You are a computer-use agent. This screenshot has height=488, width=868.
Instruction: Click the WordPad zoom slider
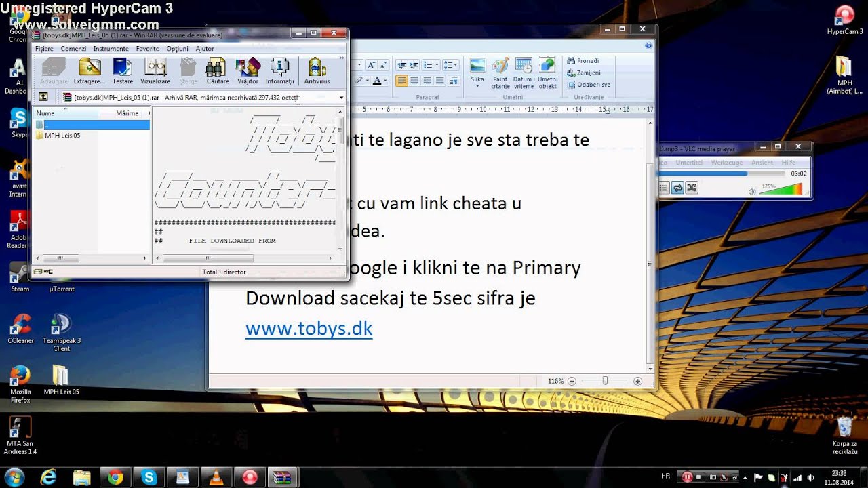click(605, 382)
